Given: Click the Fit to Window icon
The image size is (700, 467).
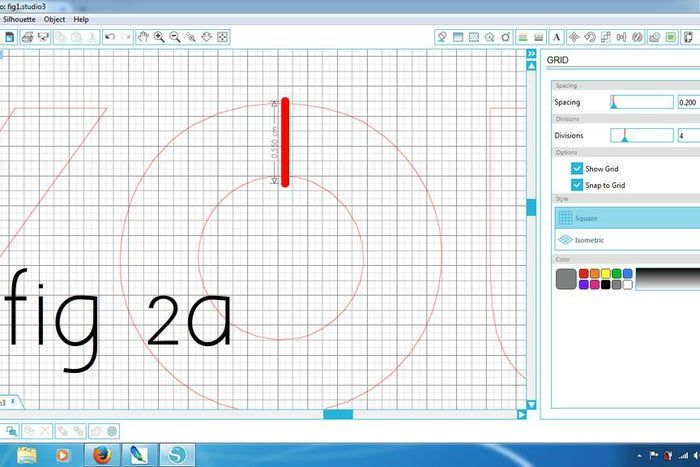Looking at the screenshot, I should (x=223, y=37).
